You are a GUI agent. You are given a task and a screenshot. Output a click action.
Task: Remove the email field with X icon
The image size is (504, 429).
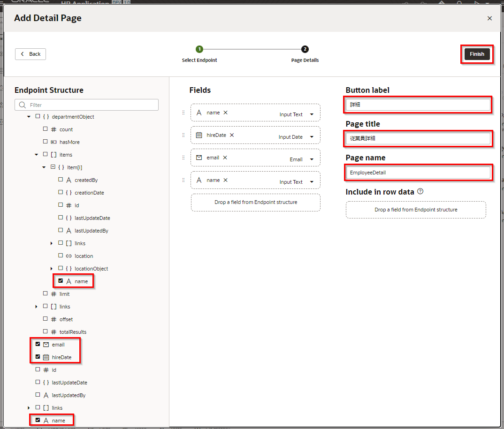click(x=225, y=158)
